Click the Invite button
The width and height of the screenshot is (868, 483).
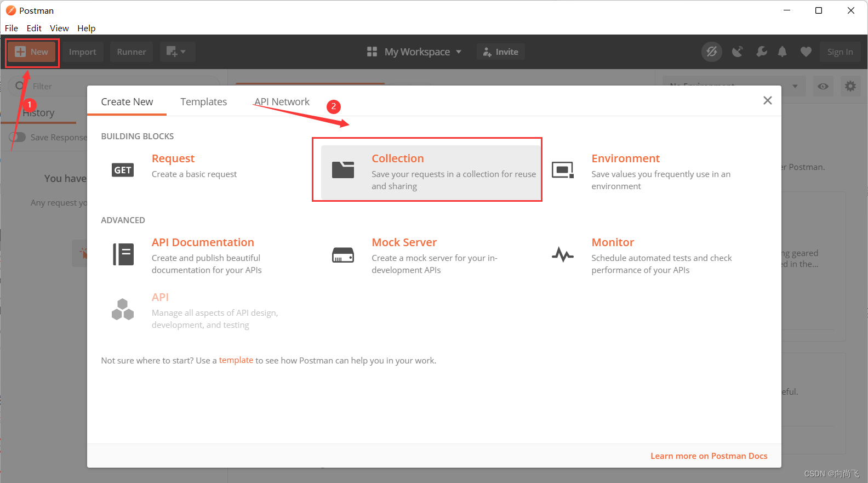[x=501, y=52]
